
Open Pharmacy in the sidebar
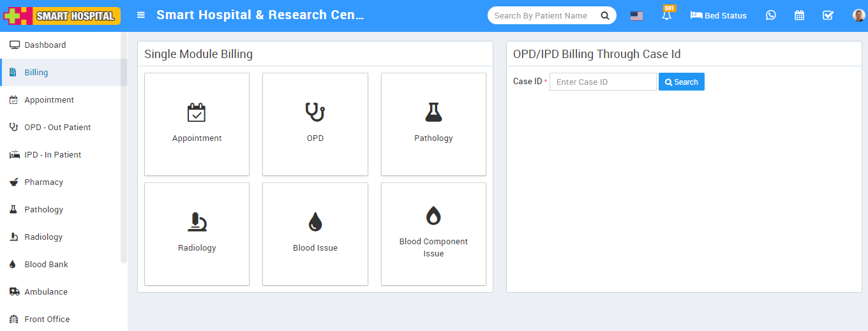[x=43, y=182]
